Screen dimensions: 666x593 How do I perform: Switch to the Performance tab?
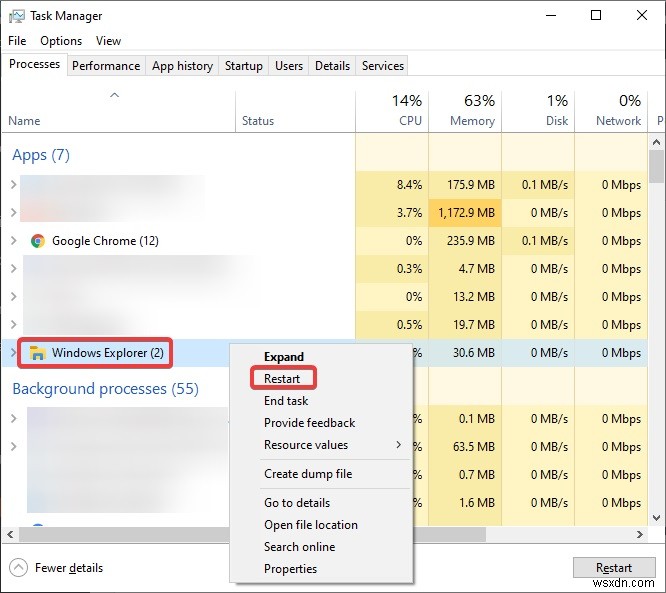pyautogui.click(x=106, y=66)
